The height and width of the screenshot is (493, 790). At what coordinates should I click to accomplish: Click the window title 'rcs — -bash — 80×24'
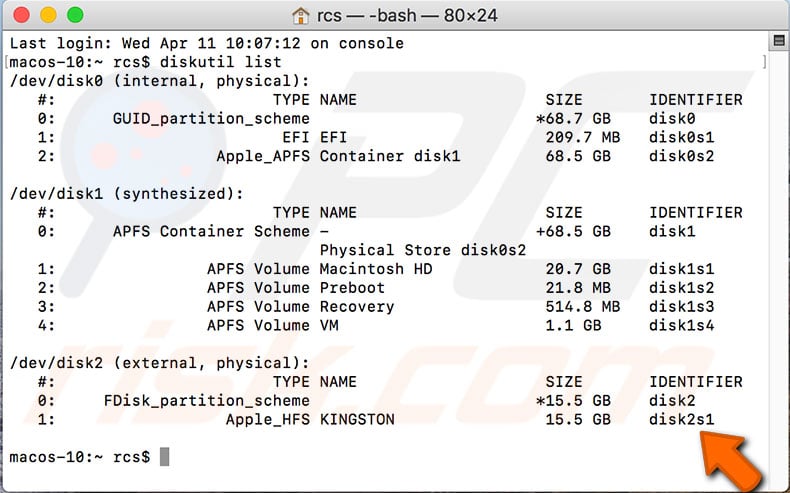click(x=407, y=16)
